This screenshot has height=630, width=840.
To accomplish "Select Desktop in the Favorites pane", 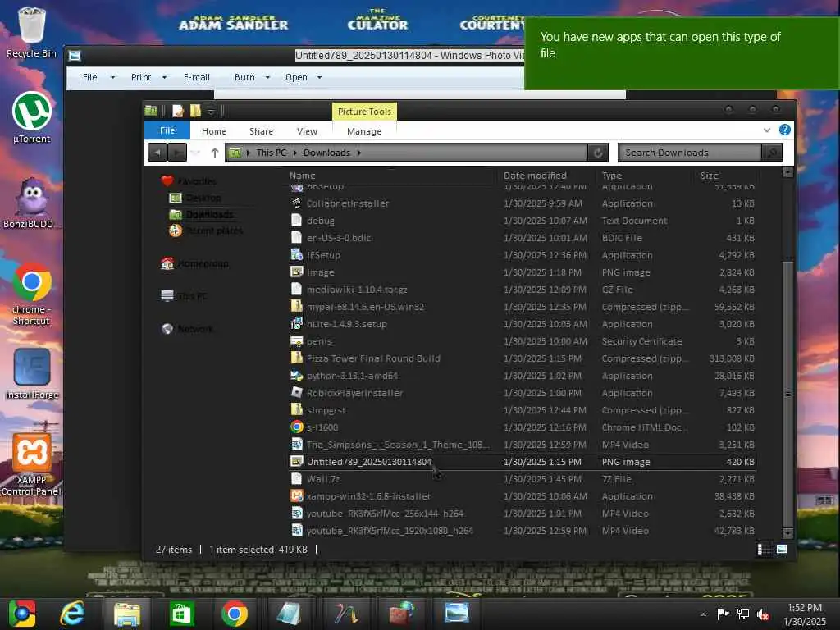I will coord(195,198).
